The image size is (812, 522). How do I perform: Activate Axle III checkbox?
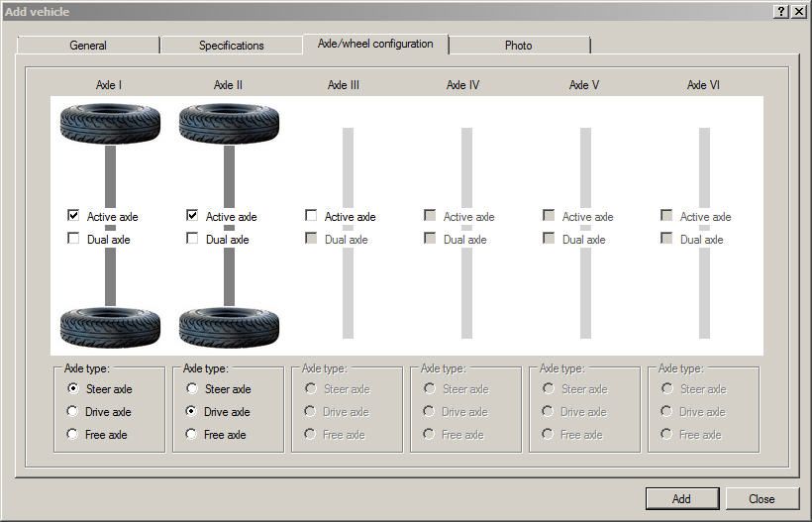click(311, 216)
